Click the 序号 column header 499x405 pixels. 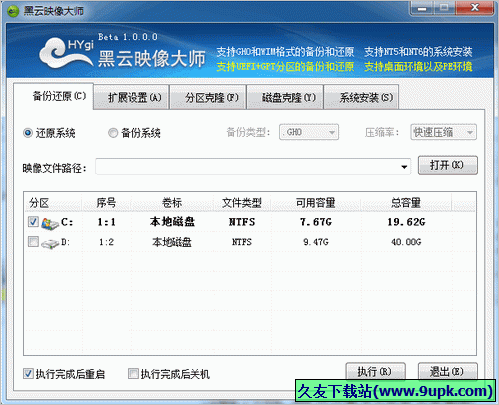pos(106,202)
